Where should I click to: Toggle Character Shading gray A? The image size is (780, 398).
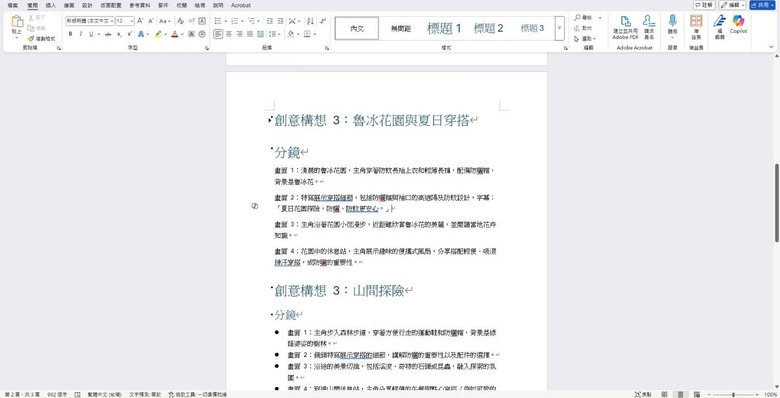click(192, 34)
